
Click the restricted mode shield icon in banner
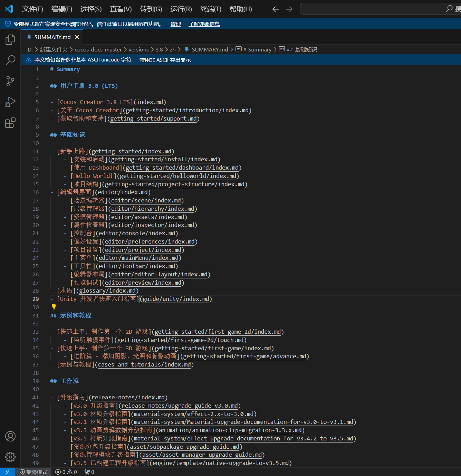(8, 24)
